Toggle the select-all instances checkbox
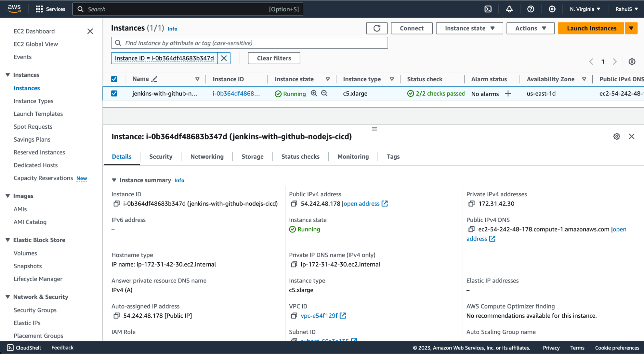Screen dimensions: 644x354 [x=114, y=79]
